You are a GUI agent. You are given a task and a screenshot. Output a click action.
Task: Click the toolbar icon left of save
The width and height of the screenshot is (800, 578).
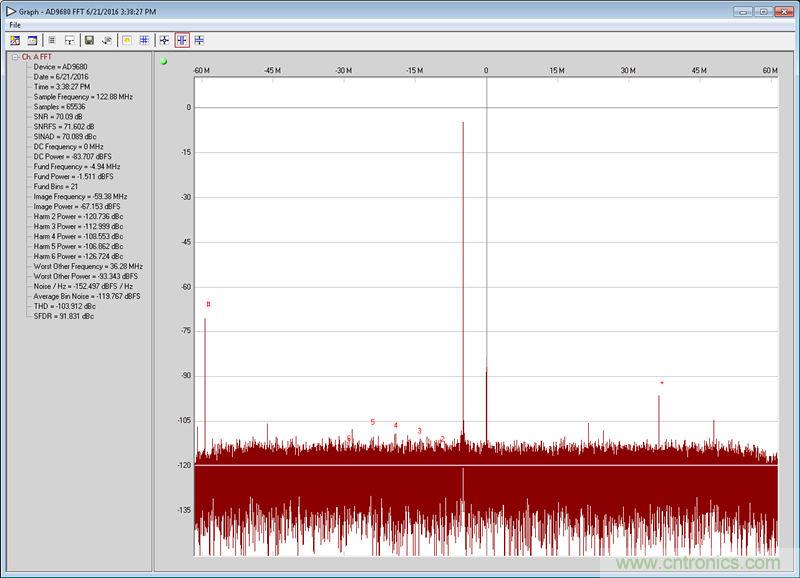[69, 40]
